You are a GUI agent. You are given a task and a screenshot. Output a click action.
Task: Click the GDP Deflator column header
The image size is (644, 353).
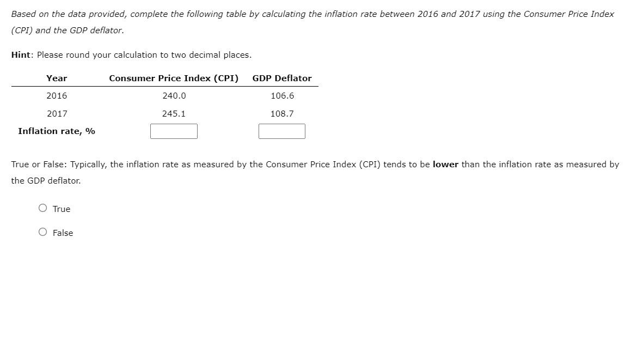(x=281, y=78)
